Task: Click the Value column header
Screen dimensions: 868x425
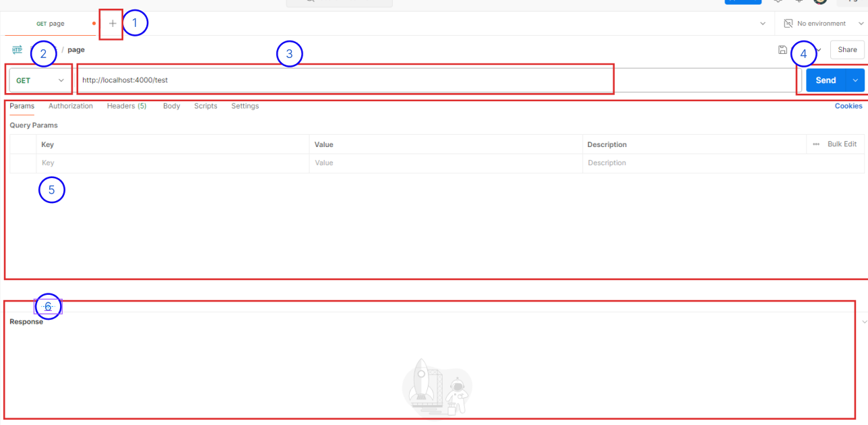Action: point(445,144)
